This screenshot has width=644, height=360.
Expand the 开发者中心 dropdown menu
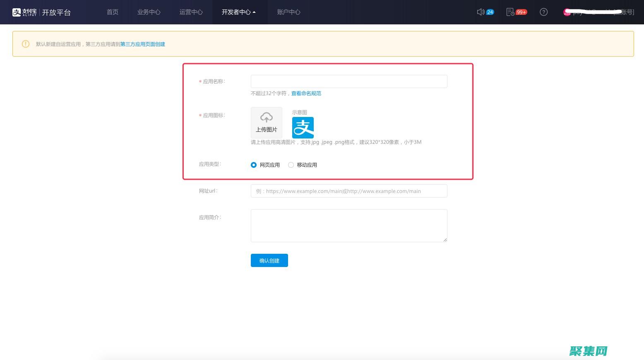click(x=238, y=12)
